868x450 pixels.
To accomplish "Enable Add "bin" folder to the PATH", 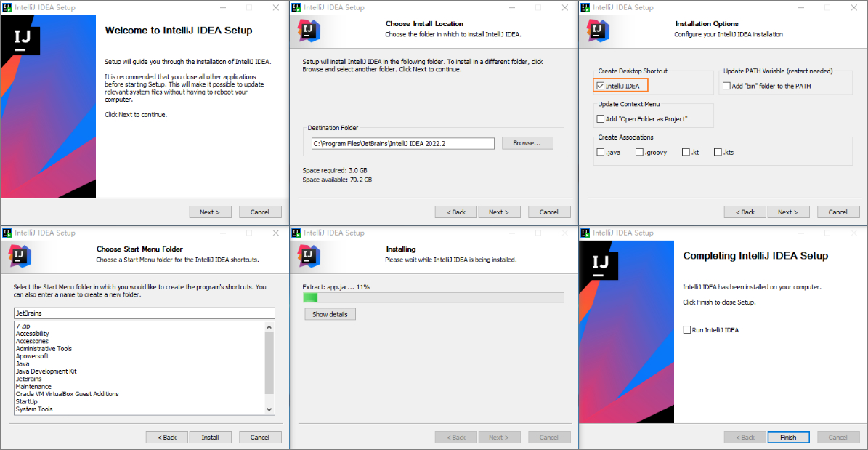I will 727,86.
